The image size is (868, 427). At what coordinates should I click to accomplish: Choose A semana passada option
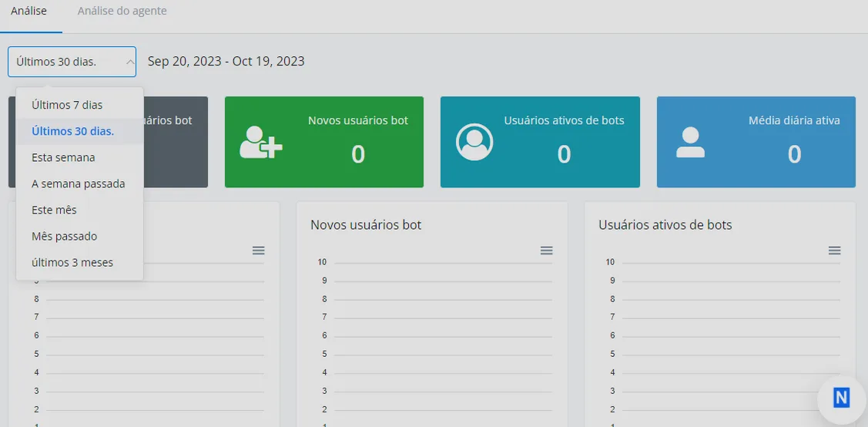(x=80, y=184)
